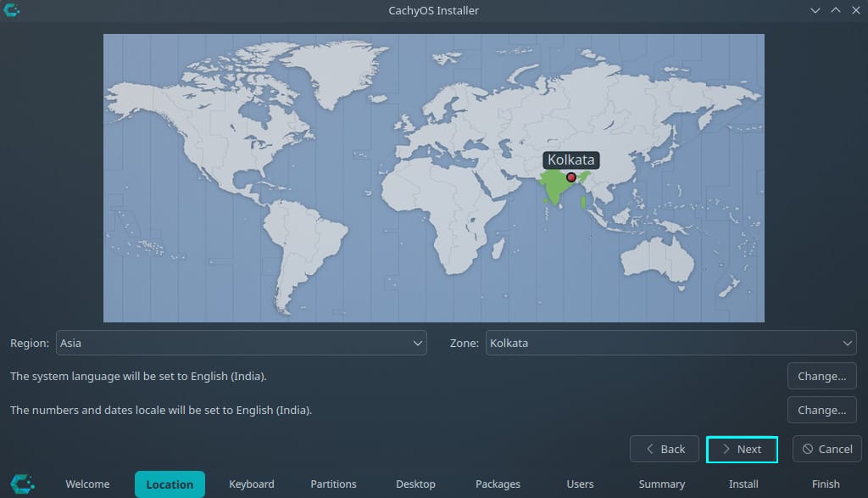The height and width of the screenshot is (498, 868).
Task: Click the minimize window arrow icon
Action: [815, 10]
